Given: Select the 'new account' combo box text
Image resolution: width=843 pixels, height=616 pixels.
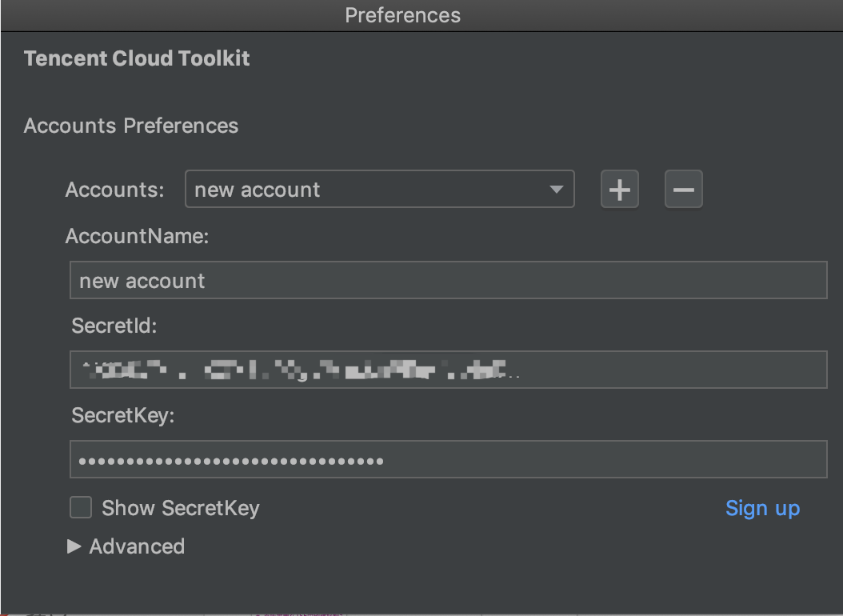Looking at the screenshot, I should (x=258, y=190).
